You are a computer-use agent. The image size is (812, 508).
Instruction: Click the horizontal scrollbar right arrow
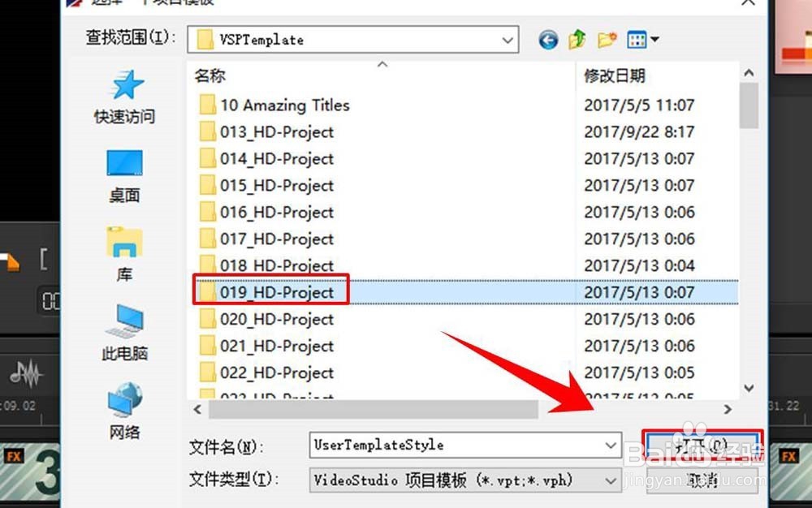click(728, 409)
